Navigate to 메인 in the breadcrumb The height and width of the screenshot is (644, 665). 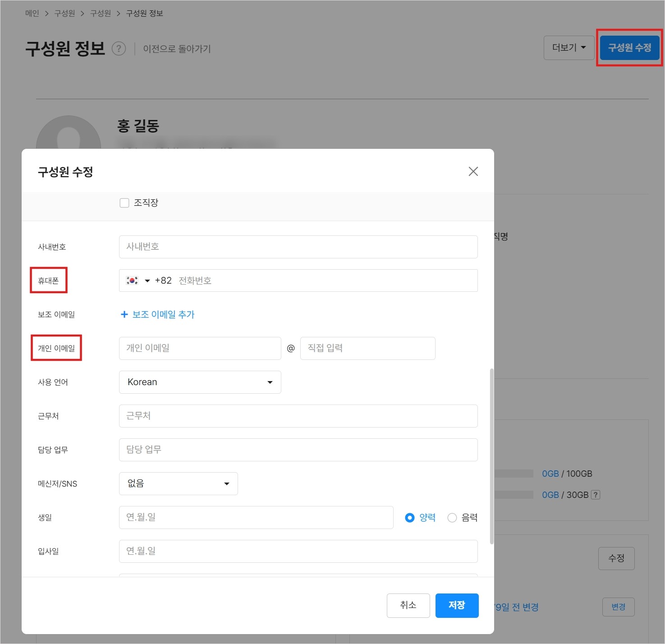31,13
